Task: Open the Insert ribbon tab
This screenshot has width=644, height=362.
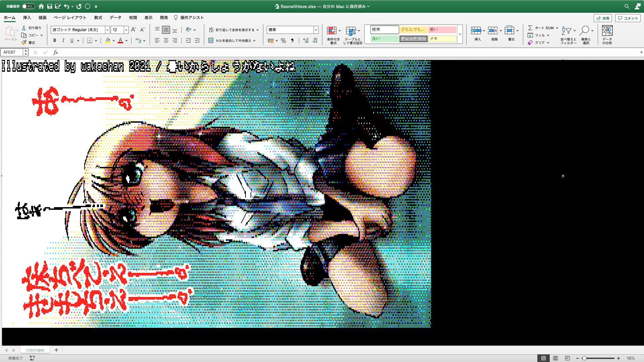Action: pyautogui.click(x=27, y=18)
